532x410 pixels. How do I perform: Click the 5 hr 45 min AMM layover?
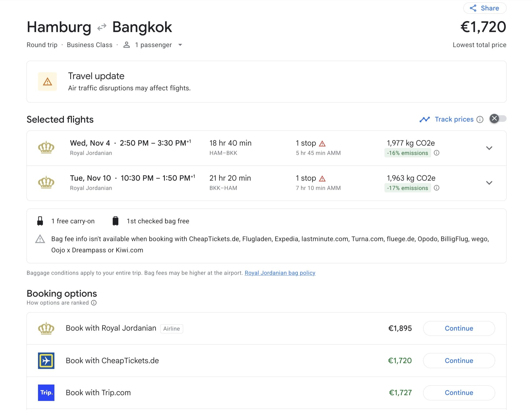(x=318, y=153)
